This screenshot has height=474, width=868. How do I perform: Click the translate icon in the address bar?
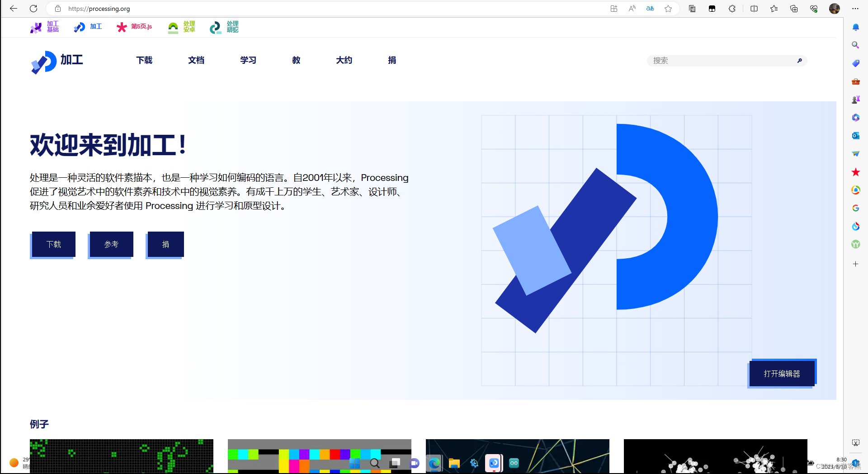pos(650,9)
